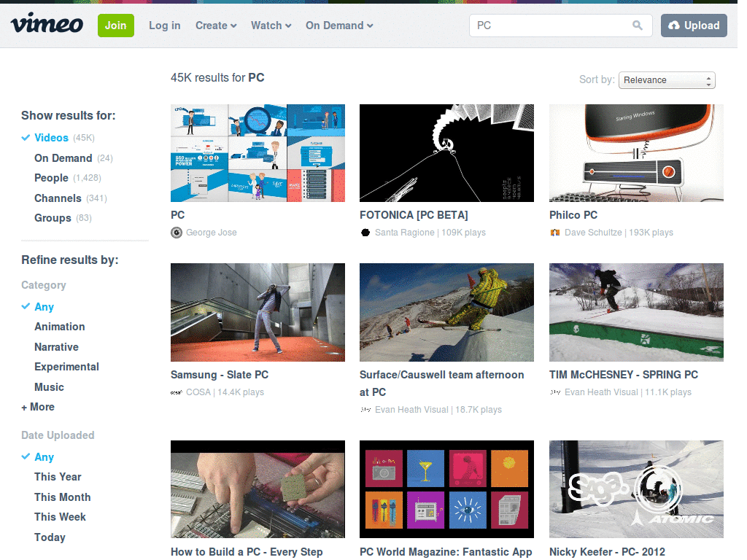Click the search magnifier icon
This screenshot has width=747, height=560.
(x=638, y=26)
